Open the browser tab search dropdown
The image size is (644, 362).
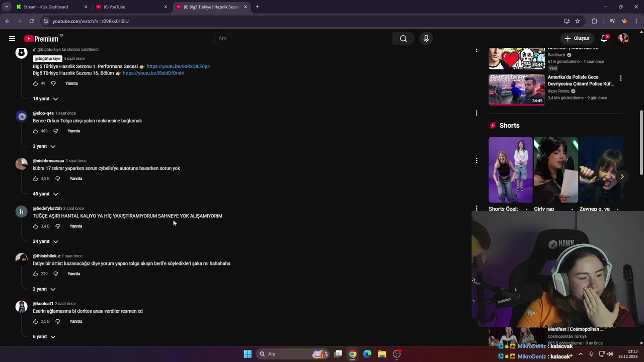click(7, 7)
